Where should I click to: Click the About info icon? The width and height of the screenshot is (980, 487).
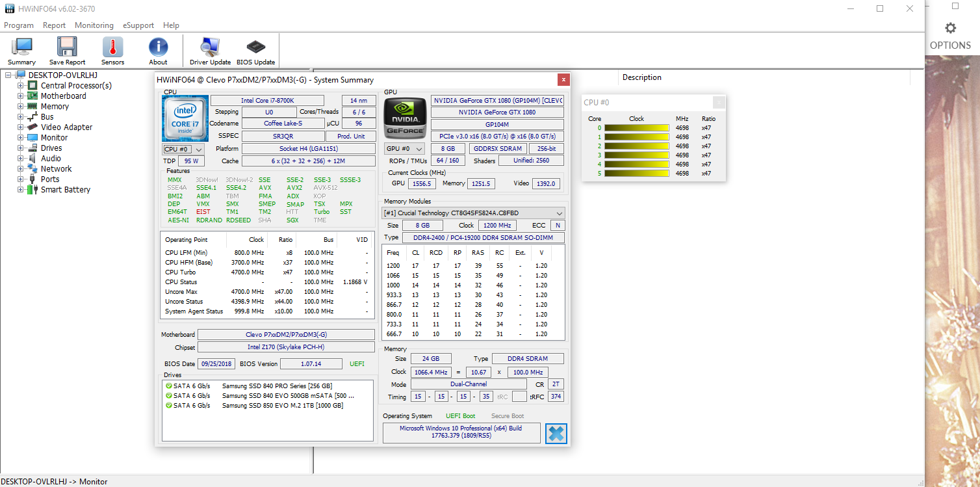158,47
